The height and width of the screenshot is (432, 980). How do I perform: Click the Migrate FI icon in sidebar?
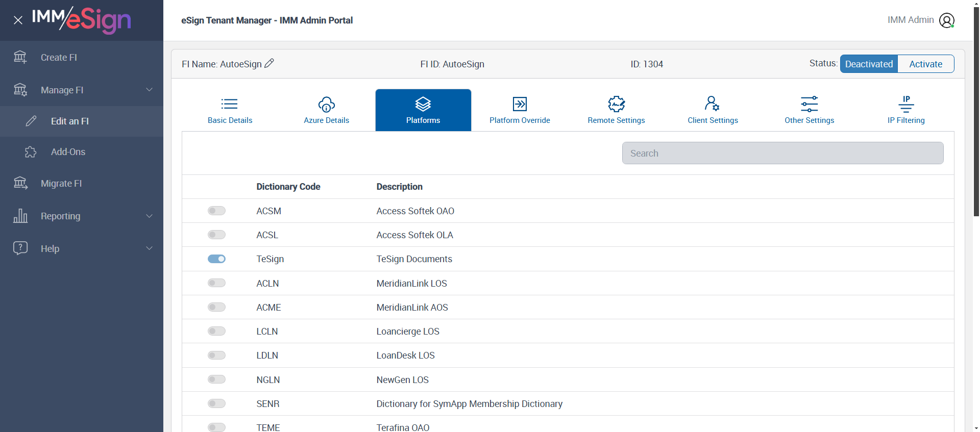click(20, 183)
